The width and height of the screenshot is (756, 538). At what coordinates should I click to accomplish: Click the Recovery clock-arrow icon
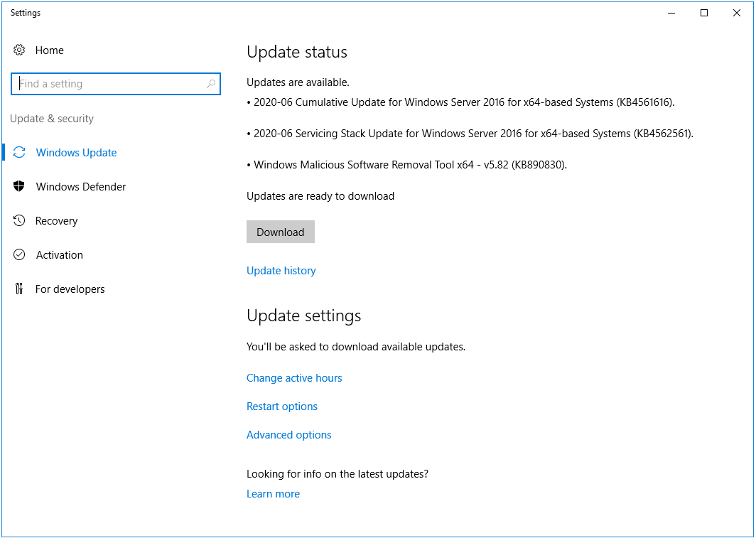pos(19,221)
